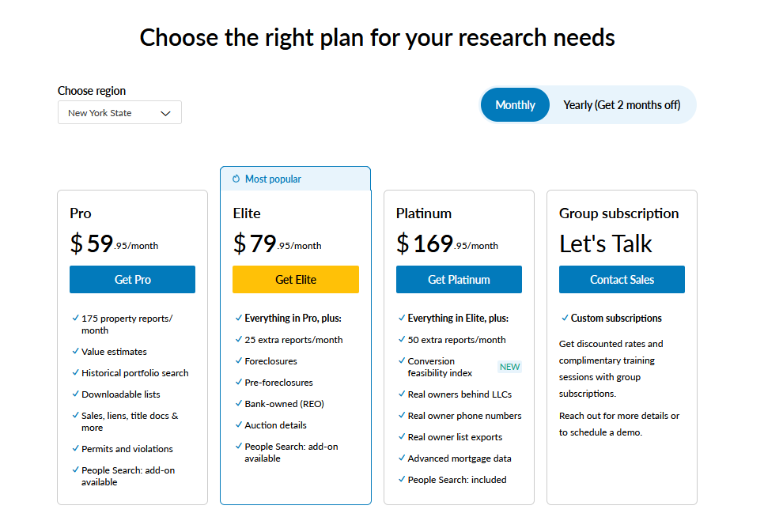This screenshot has height=532, width=764.
Task: Click checkmark beside Value estimates
Action: (75, 351)
